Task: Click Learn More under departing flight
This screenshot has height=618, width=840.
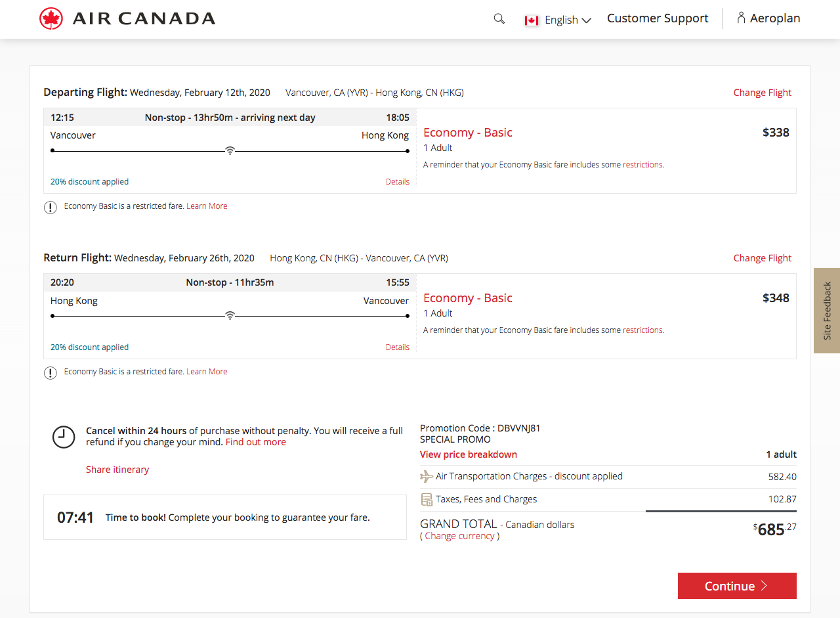Action: pos(207,206)
